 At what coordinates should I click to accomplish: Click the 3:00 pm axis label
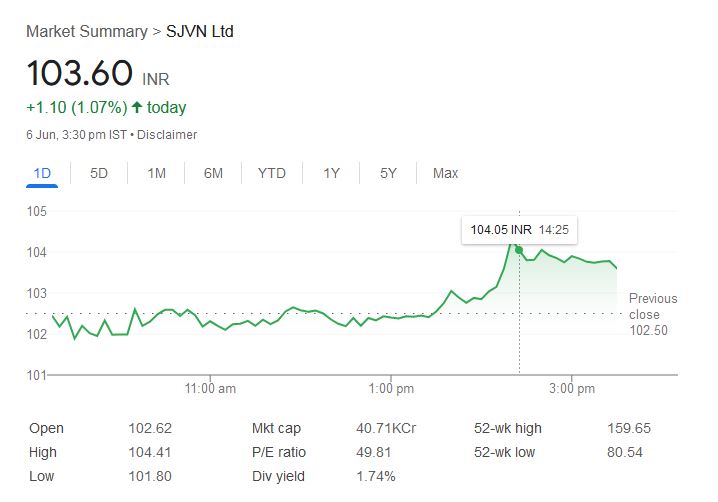(x=571, y=388)
